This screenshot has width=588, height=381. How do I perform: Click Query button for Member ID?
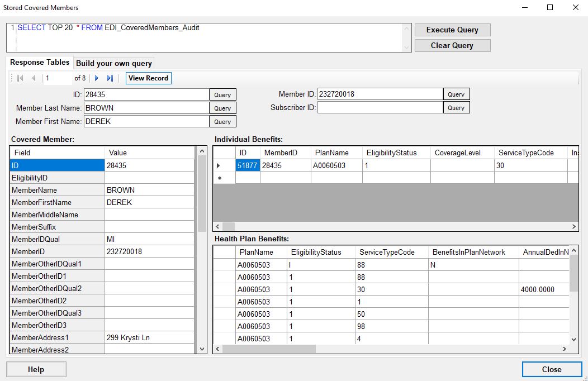[x=456, y=94]
